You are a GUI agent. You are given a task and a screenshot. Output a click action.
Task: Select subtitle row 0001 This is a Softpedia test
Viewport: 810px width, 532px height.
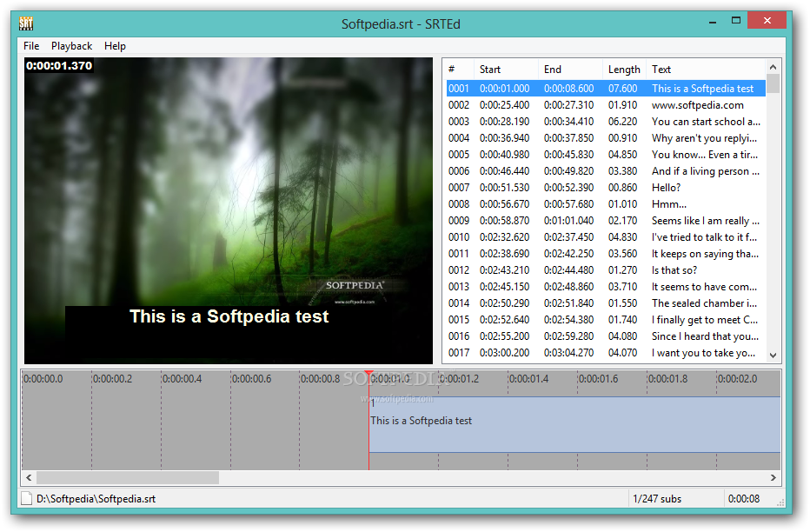click(x=606, y=89)
